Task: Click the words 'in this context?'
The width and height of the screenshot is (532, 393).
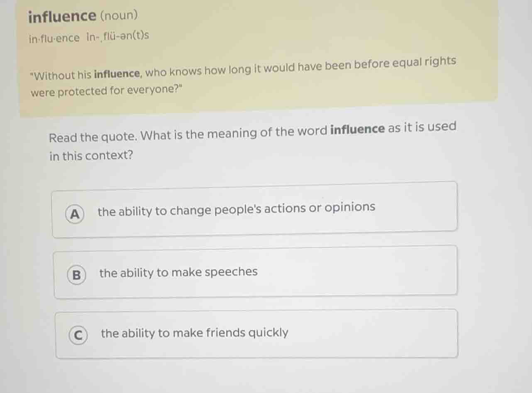Action: (x=90, y=155)
